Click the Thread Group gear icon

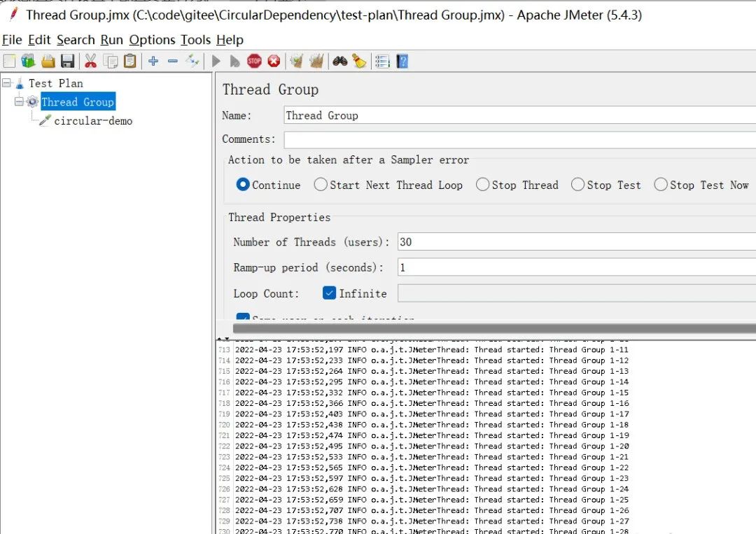33,101
